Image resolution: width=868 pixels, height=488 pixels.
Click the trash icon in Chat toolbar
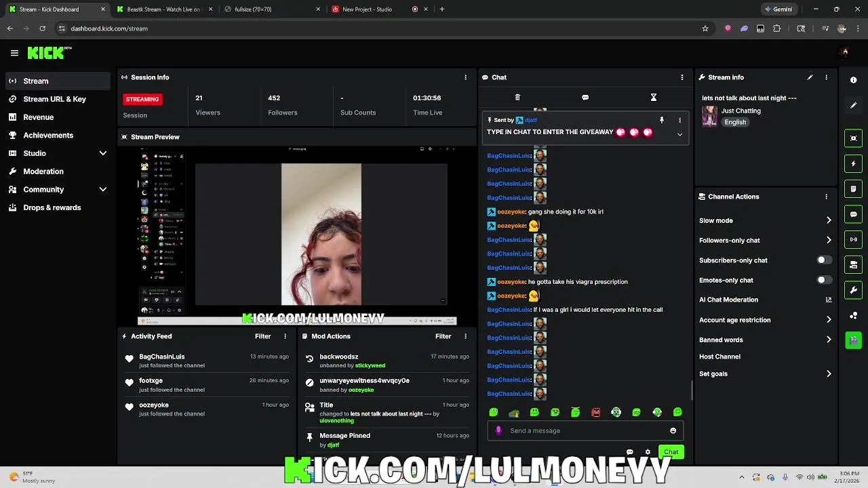click(x=517, y=98)
